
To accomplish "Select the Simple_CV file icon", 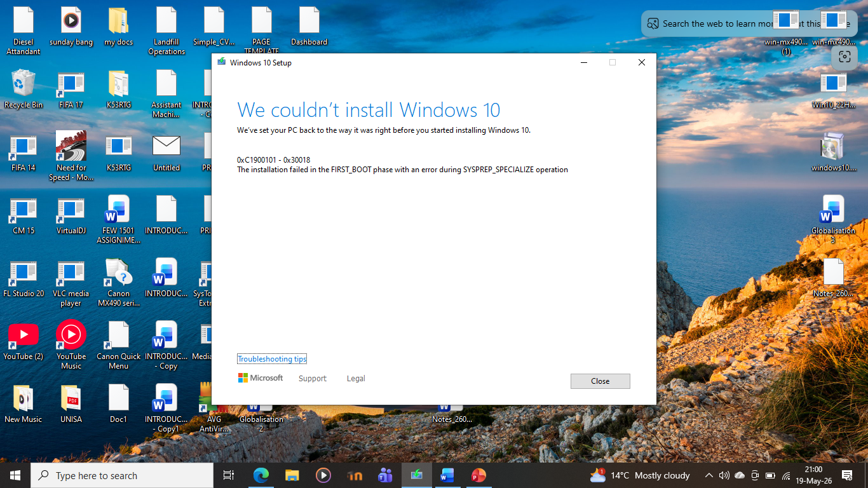I will (214, 27).
